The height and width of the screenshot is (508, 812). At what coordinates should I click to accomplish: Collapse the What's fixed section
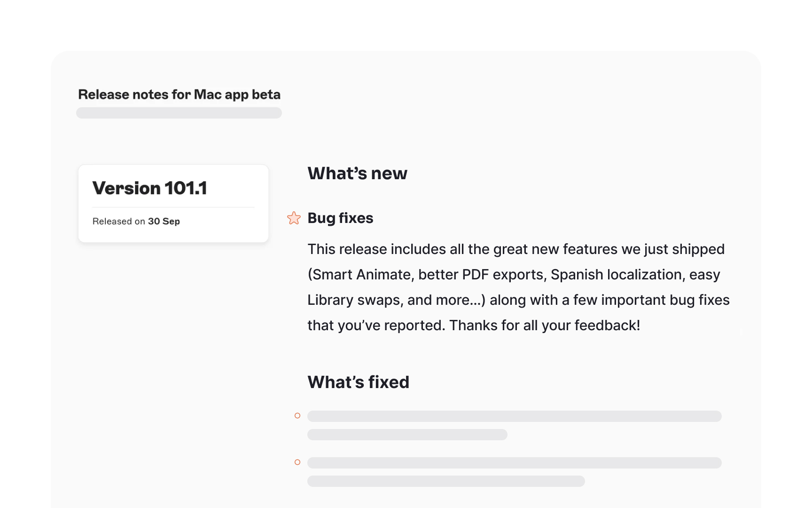(358, 382)
